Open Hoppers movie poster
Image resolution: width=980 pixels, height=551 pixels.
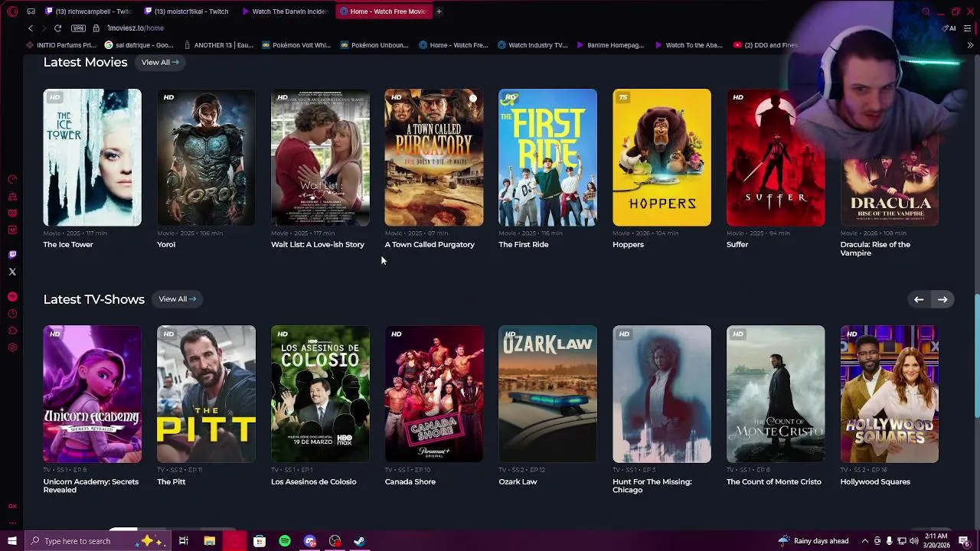(x=661, y=158)
